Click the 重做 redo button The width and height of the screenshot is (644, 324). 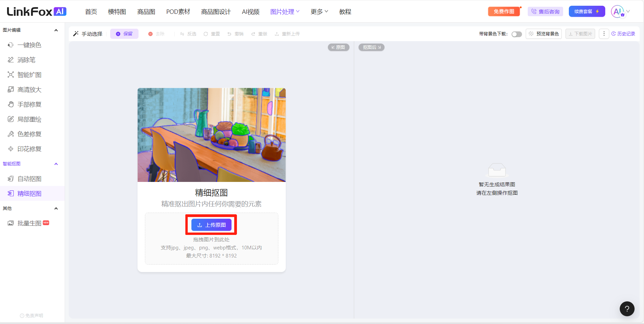(259, 34)
